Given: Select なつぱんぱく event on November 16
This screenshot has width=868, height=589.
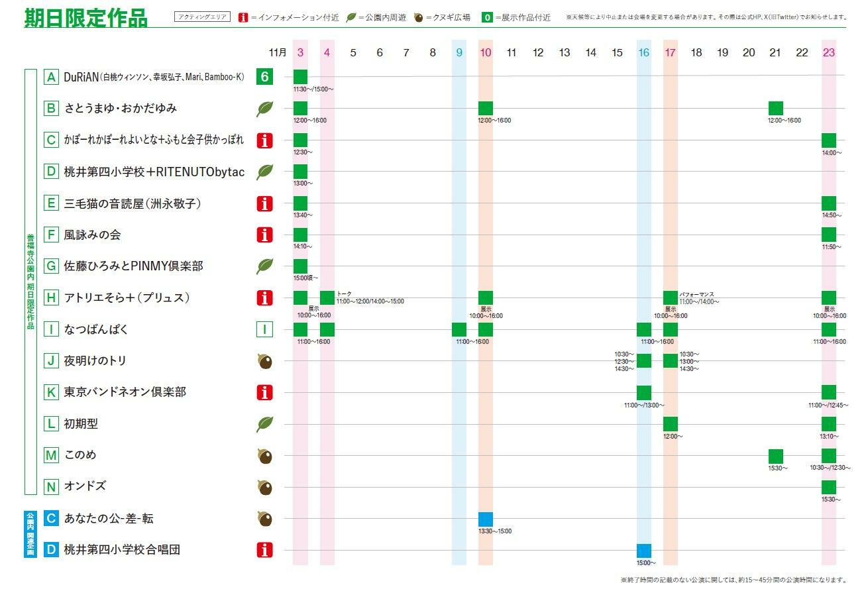Looking at the screenshot, I should click(x=644, y=329).
